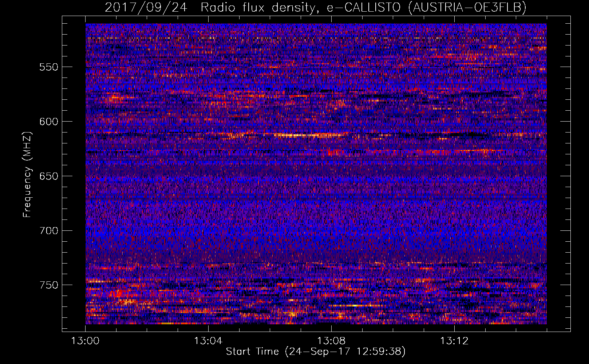Click the '13:04' time tick label
589x364 pixels.
point(208,341)
